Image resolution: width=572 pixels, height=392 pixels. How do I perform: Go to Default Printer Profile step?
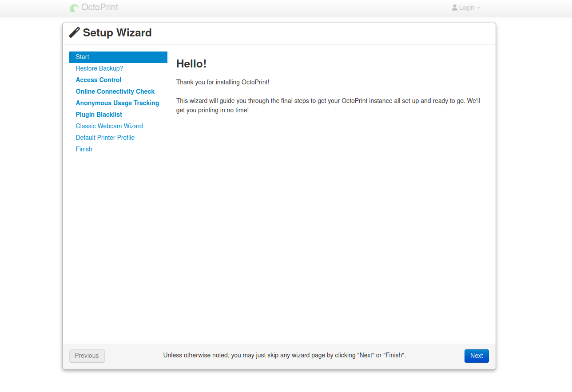[118, 138]
